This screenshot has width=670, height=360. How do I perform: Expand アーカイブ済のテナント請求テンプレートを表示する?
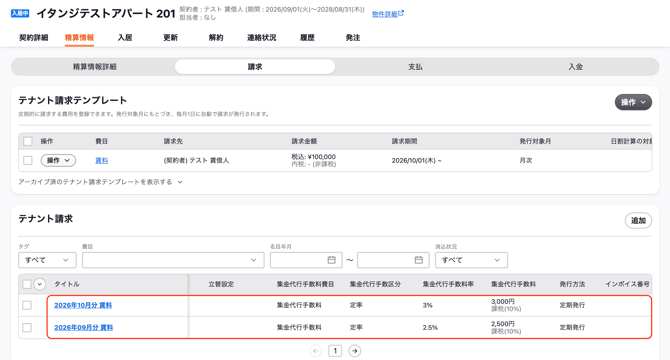[100, 182]
